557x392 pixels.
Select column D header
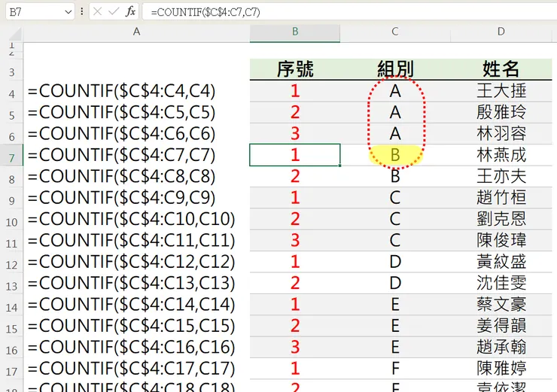(501, 32)
